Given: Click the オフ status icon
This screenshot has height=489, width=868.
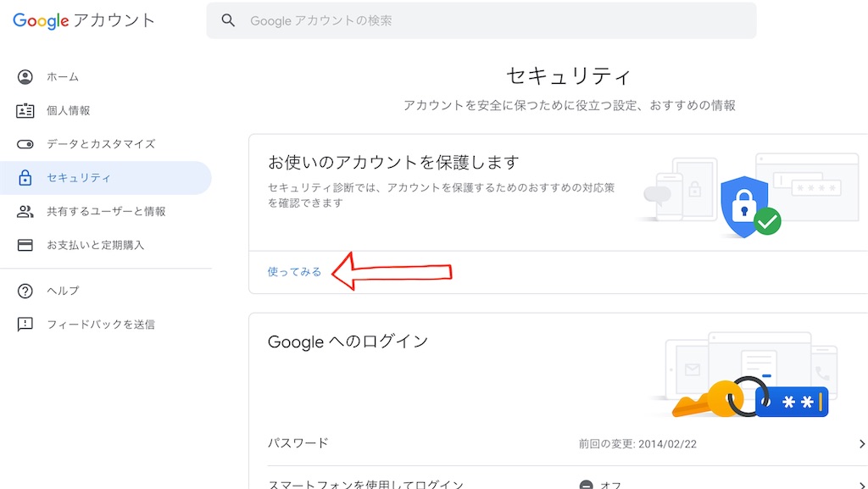Looking at the screenshot, I should pyautogui.click(x=587, y=485).
